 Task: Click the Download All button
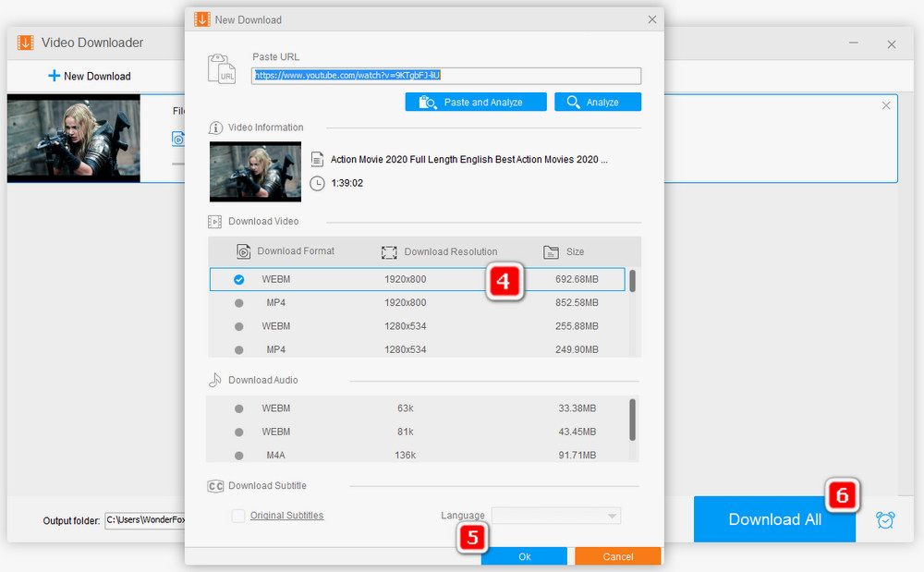point(774,519)
